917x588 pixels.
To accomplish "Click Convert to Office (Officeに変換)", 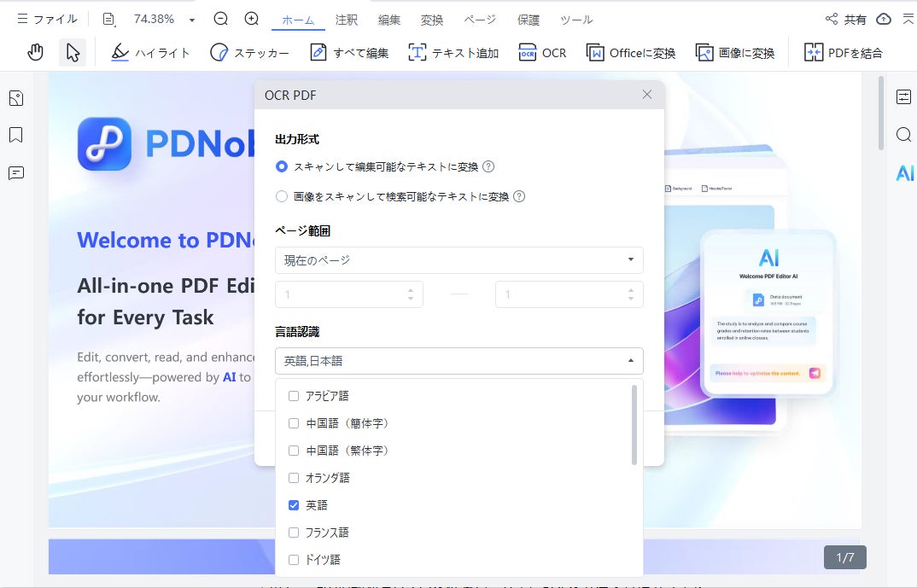I will click(630, 53).
